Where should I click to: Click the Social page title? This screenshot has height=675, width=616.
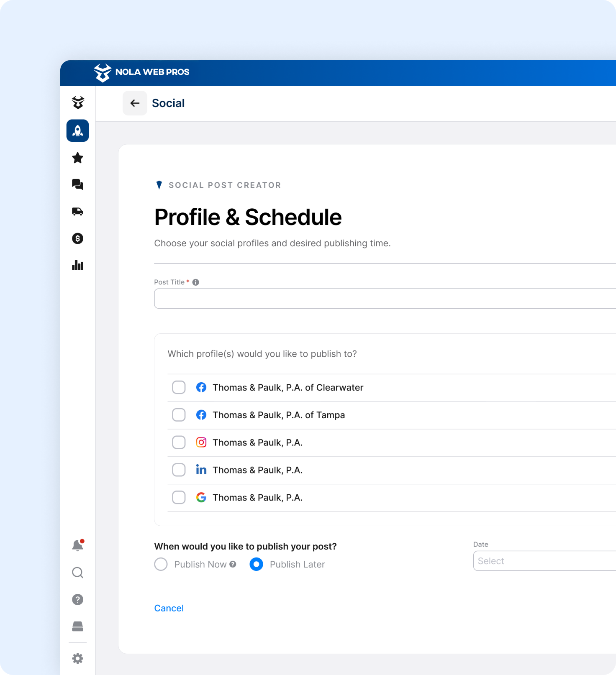click(x=168, y=103)
